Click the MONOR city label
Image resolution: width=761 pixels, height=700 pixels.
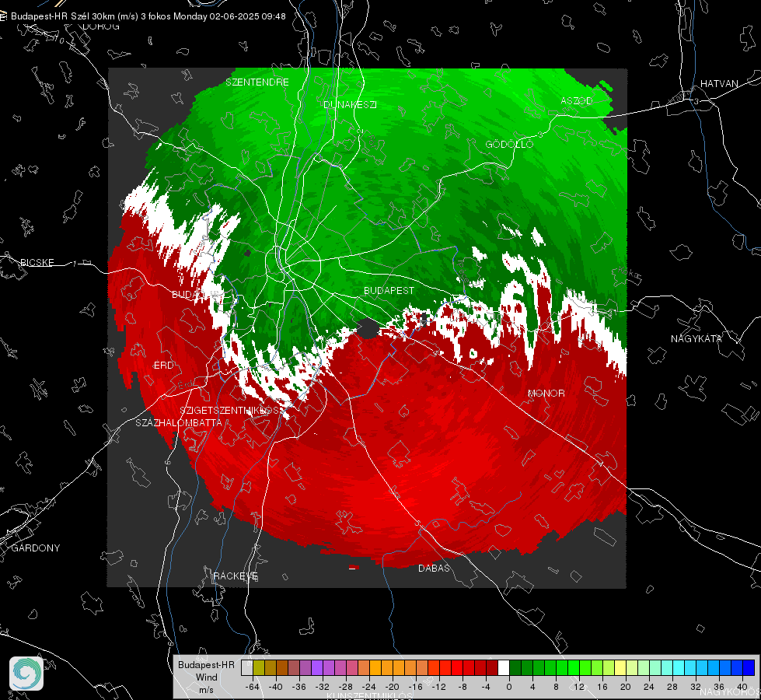pyautogui.click(x=546, y=393)
